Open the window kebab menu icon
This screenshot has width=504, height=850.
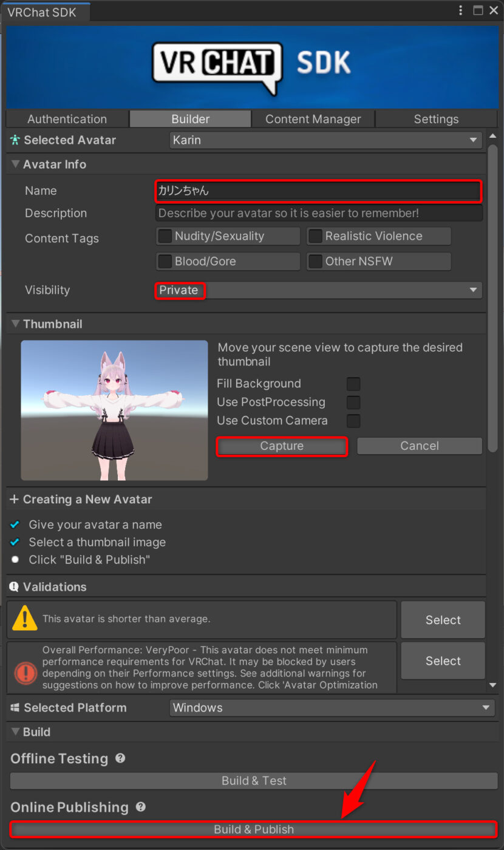pyautogui.click(x=462, y=11)
